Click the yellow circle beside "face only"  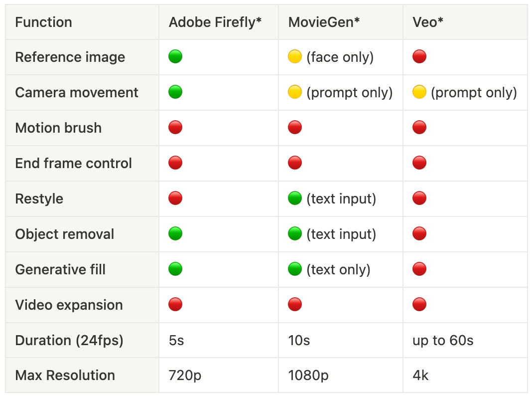(x=295, y=57)
